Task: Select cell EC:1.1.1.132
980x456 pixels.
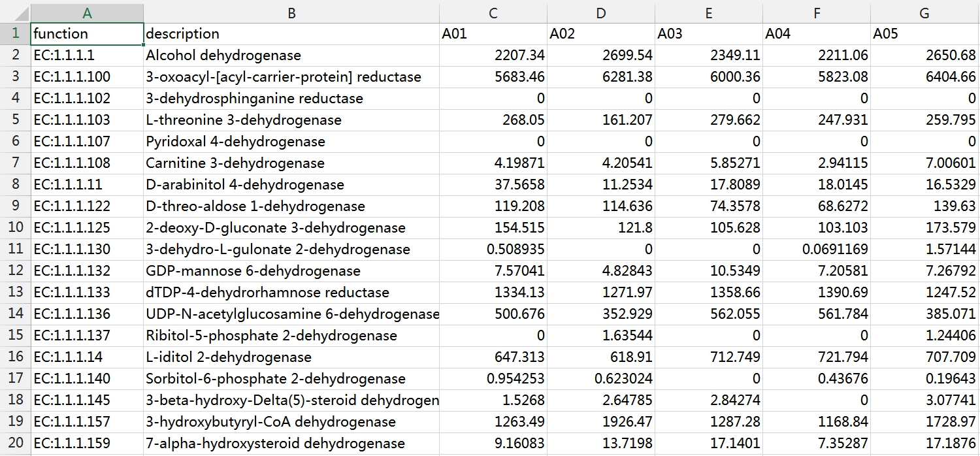Action: tap(87, 271)
